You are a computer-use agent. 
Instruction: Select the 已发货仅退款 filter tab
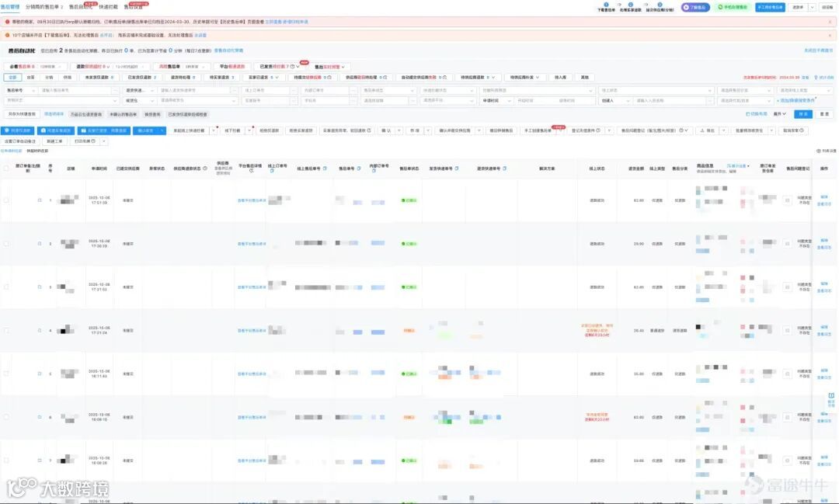142,78
